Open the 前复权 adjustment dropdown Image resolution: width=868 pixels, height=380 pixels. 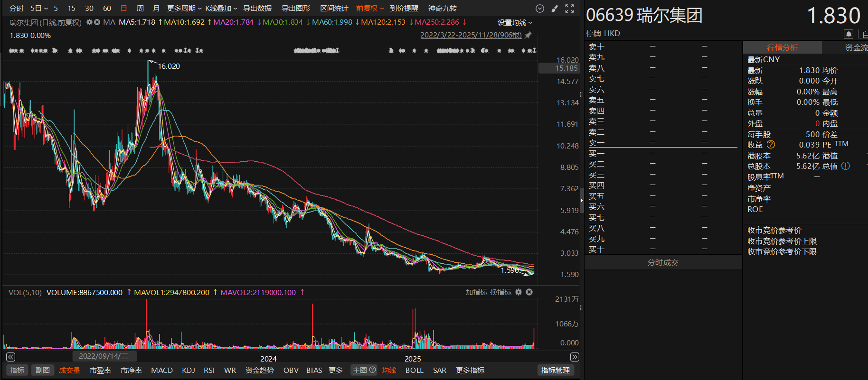point(370,9)
